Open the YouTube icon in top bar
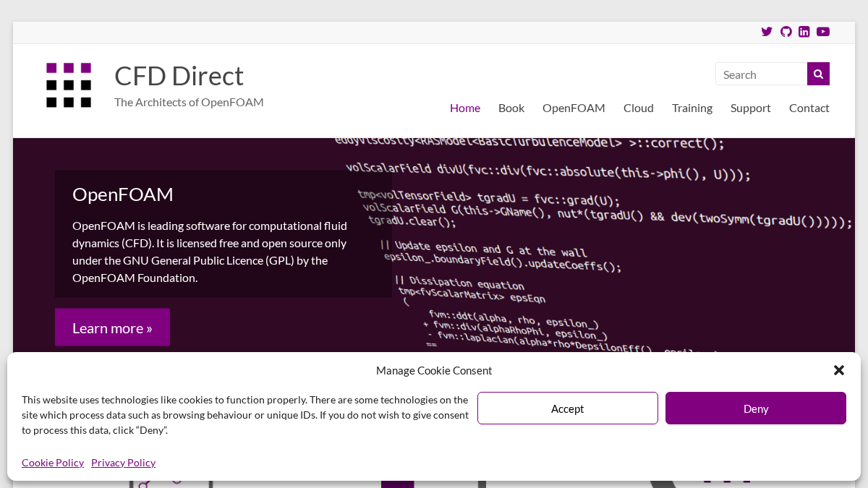Image resolution: width=868 pixels, height=488 pixels. [x=823, y=32]
